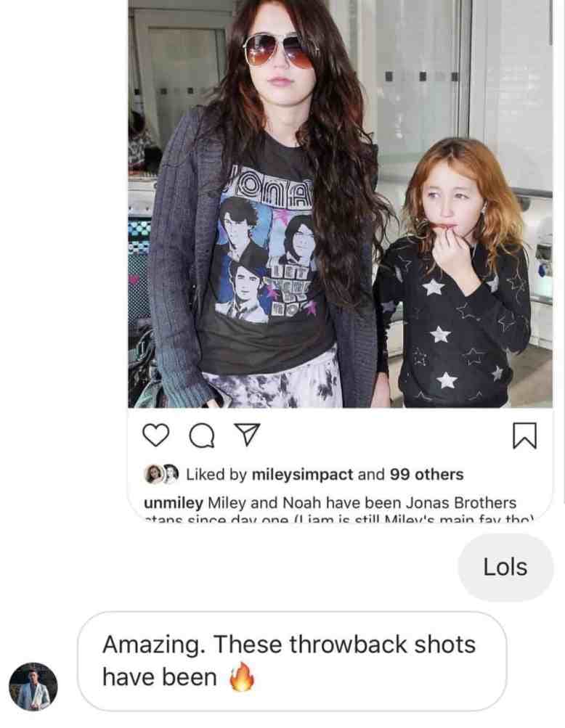Select the "Lols" message bubble
Screen dimensions: 565x728
pos(505,567)
